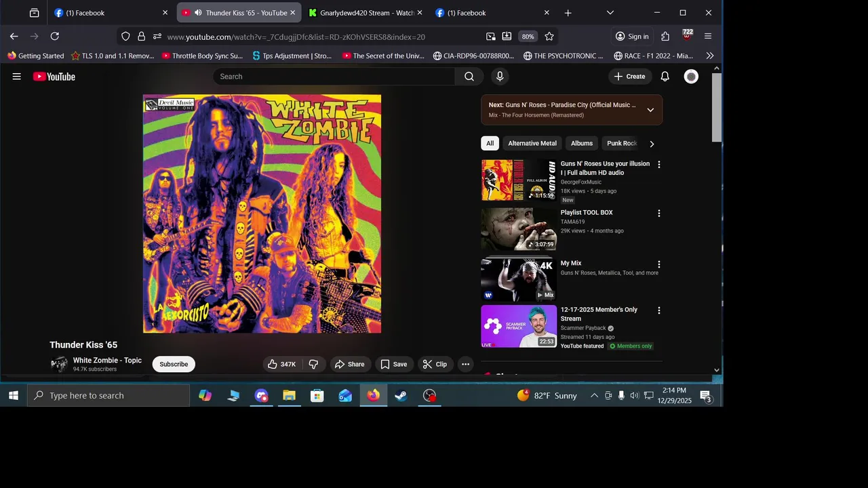The image size is (868, 488).
Task: Dislike the Thunder Kiss '65 video
Action: (313, 365)
